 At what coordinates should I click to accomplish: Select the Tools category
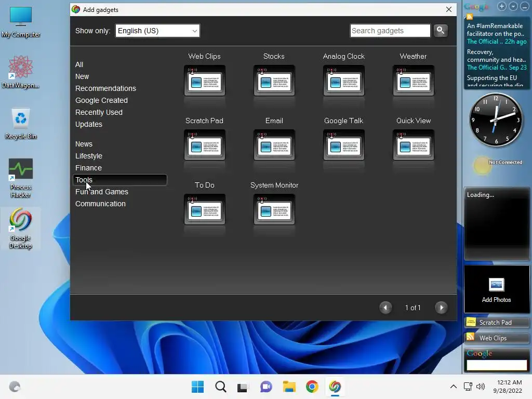tap(120, 180)
